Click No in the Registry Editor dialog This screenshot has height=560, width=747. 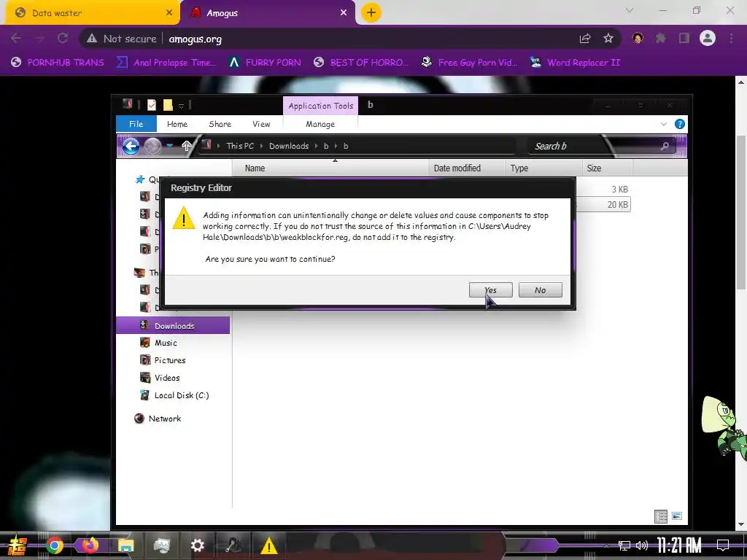[x=541, y=290]
